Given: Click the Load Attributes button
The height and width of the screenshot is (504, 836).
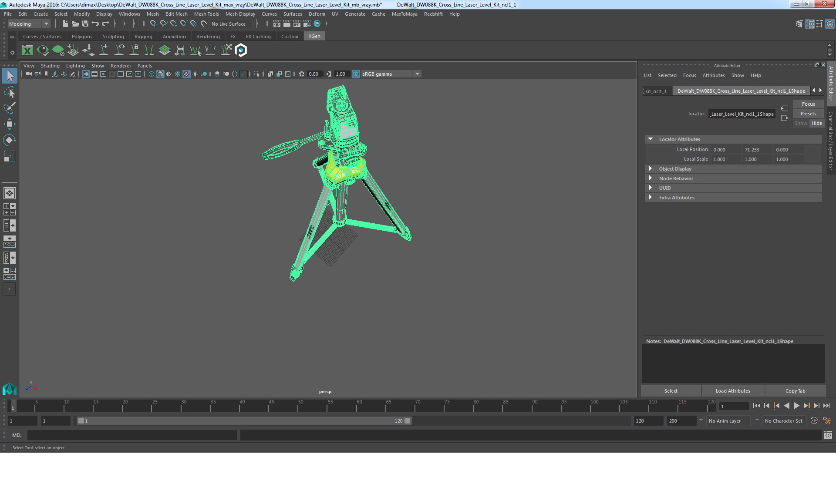Looking at the screenshot, I should click(733, 391).
